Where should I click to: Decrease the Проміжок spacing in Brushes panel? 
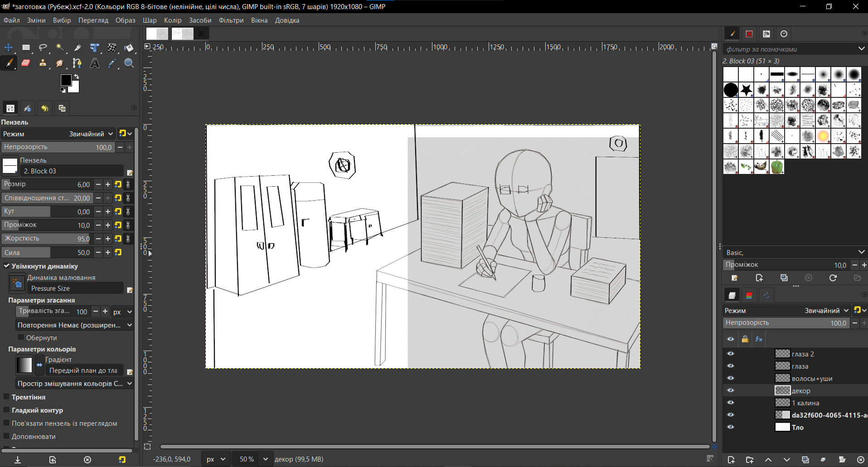tap(854, 265)
